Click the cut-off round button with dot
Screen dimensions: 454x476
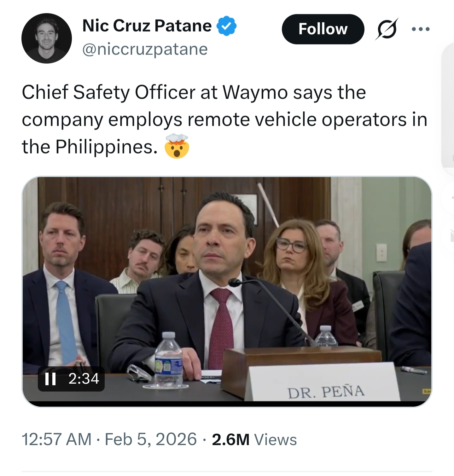click(449, 198)
